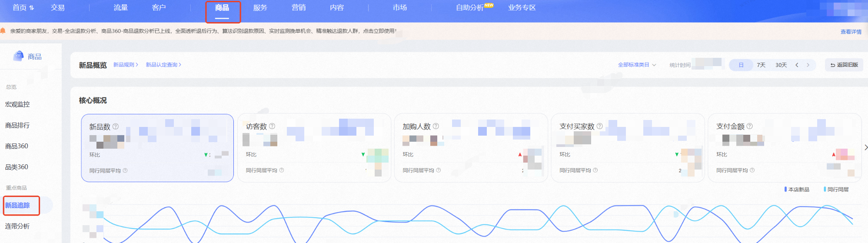Viewport: 868px width, 243px height.
Task: Open the 业务专区 menu
Action: 522,8
